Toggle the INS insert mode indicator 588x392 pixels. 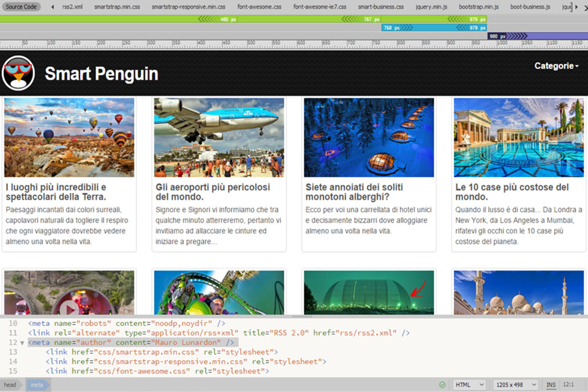click(551, 385)
